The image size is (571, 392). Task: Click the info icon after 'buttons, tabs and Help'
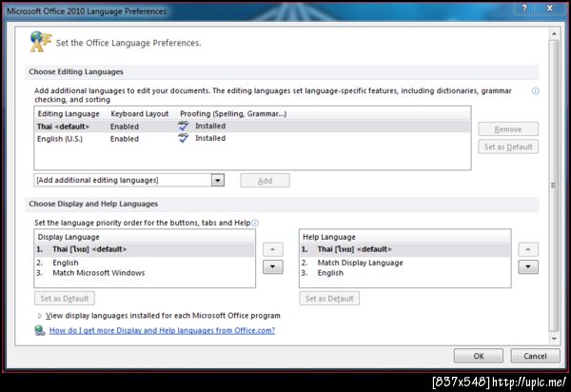[255, 223]
